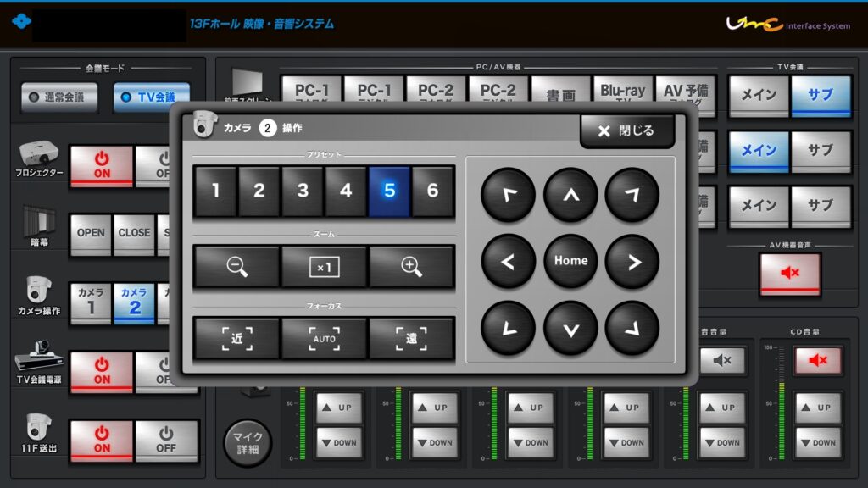Pan camera up with the up arrow
Viewport: 868px width, 488px height.
tap(570, 195)
